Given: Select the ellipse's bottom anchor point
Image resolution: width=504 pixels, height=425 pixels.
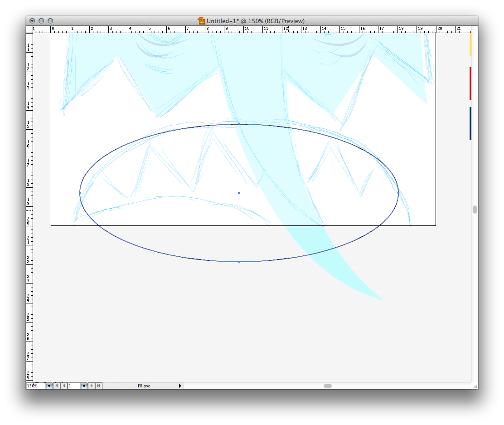Looking at the screenshot, I should (x=239, y=262).
